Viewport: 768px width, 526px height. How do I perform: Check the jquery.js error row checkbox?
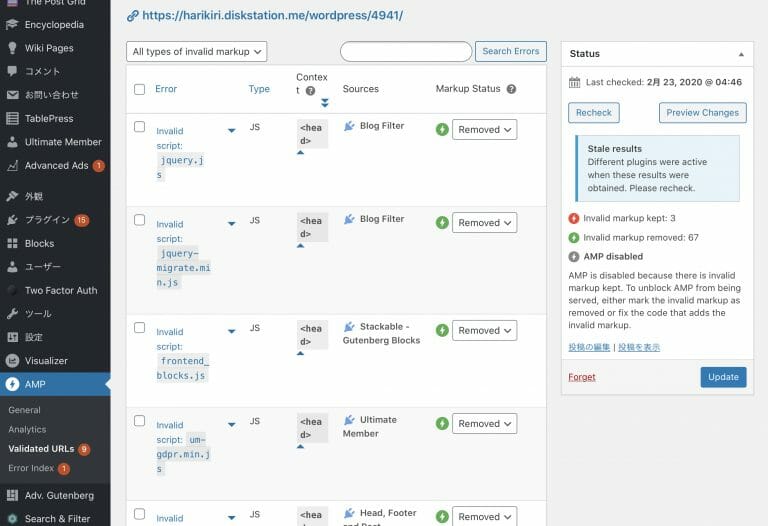point(140,127)
